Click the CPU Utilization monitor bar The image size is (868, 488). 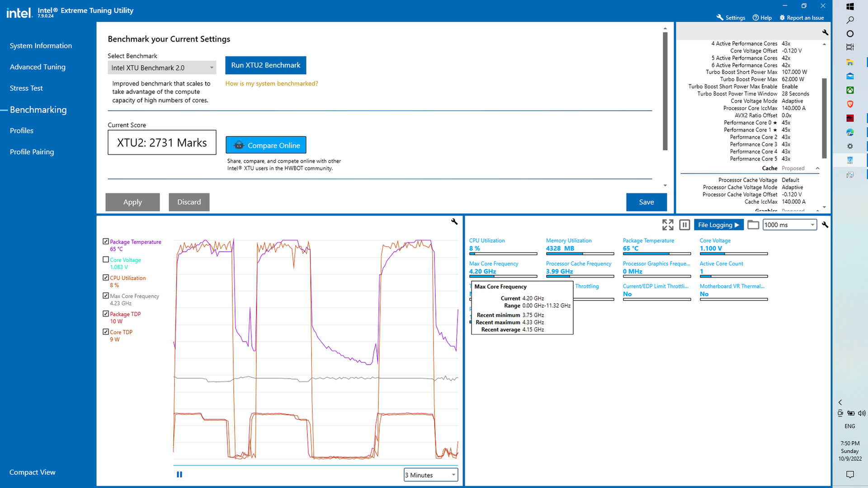503,254
